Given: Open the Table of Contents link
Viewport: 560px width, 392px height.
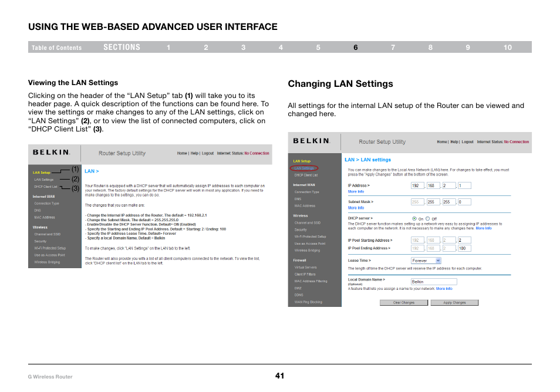Looking at the screenshot, I should 56,48.
